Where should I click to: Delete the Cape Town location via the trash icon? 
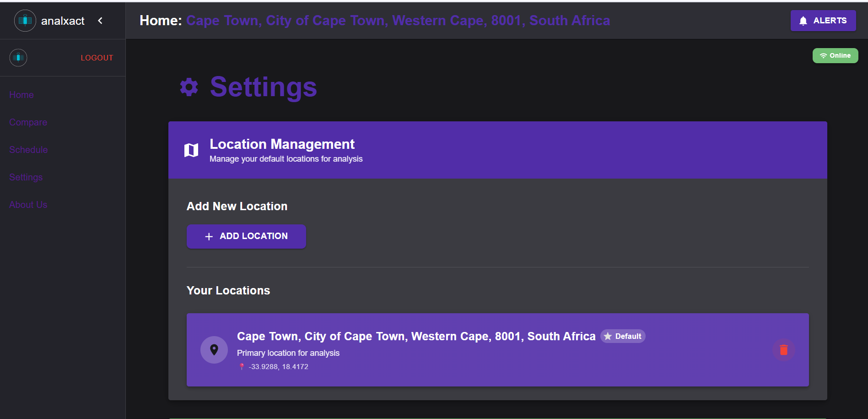click(783, 350)
